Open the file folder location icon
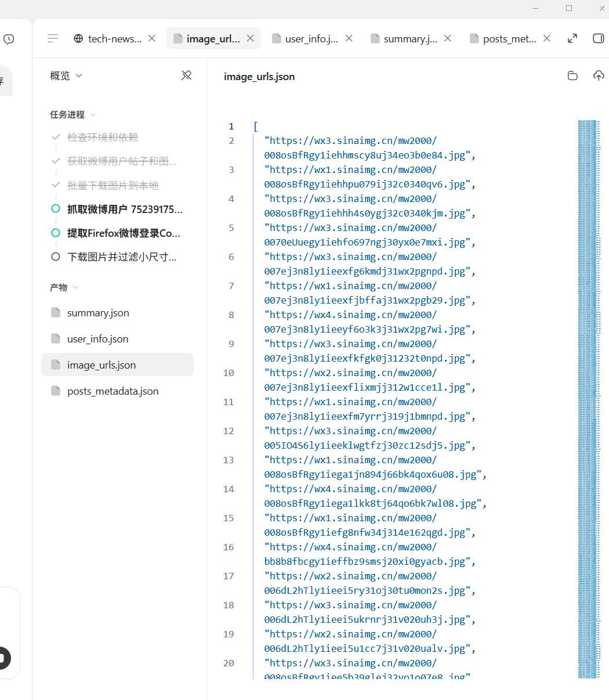The width and height of the screenshot is (609, 700). (572, 76)
